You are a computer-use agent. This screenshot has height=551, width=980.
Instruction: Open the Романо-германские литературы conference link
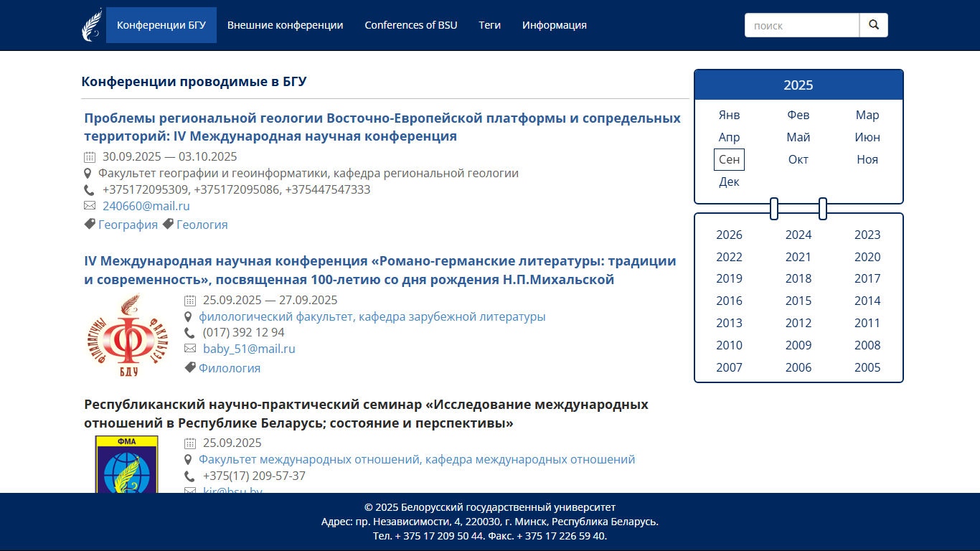(x=380, y=270)
